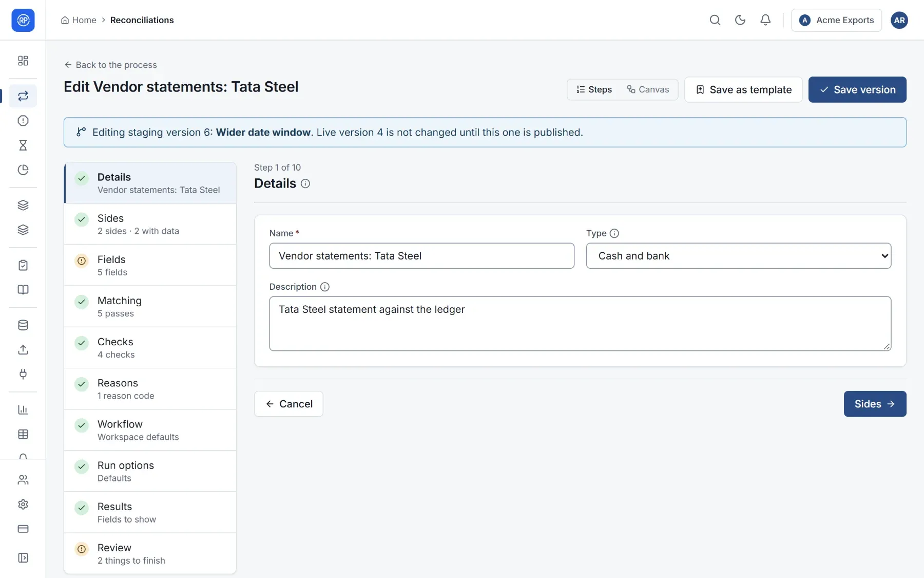Switch to Steps view

pyautogui.click(x=594, y=89)
